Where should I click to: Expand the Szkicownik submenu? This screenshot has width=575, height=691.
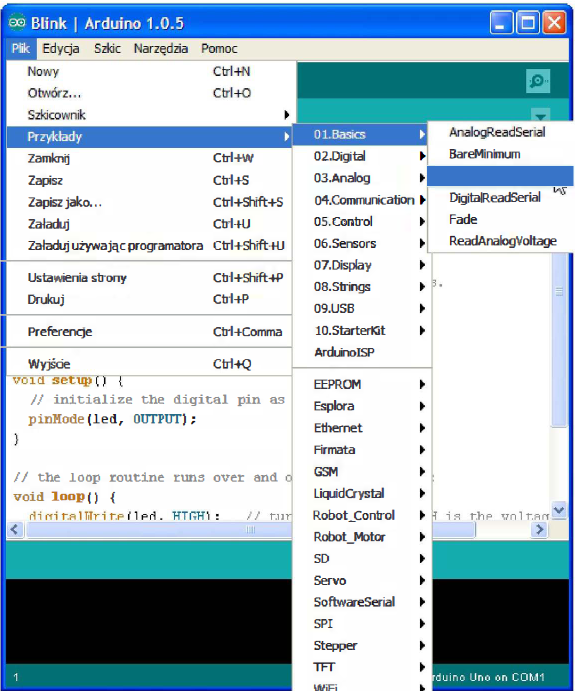pyautogui.click(x=149, y=115)
